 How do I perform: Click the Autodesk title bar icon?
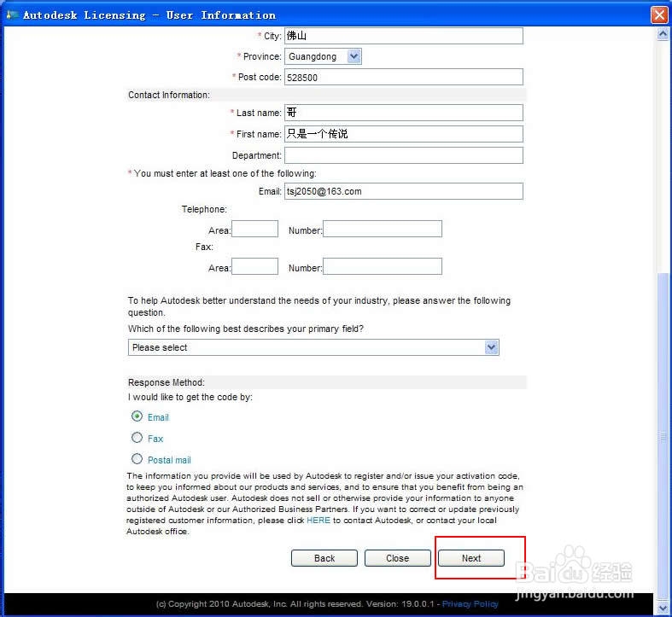click(12, 15)
